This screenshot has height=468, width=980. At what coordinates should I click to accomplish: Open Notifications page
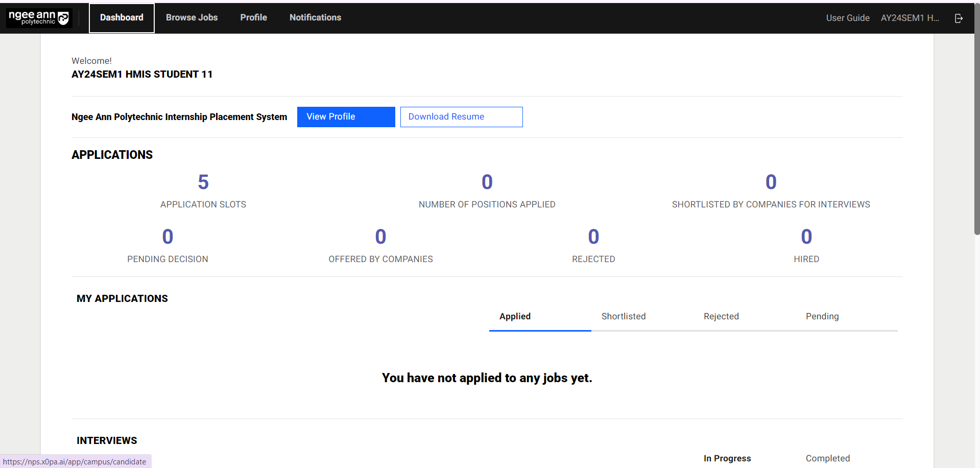315,18
